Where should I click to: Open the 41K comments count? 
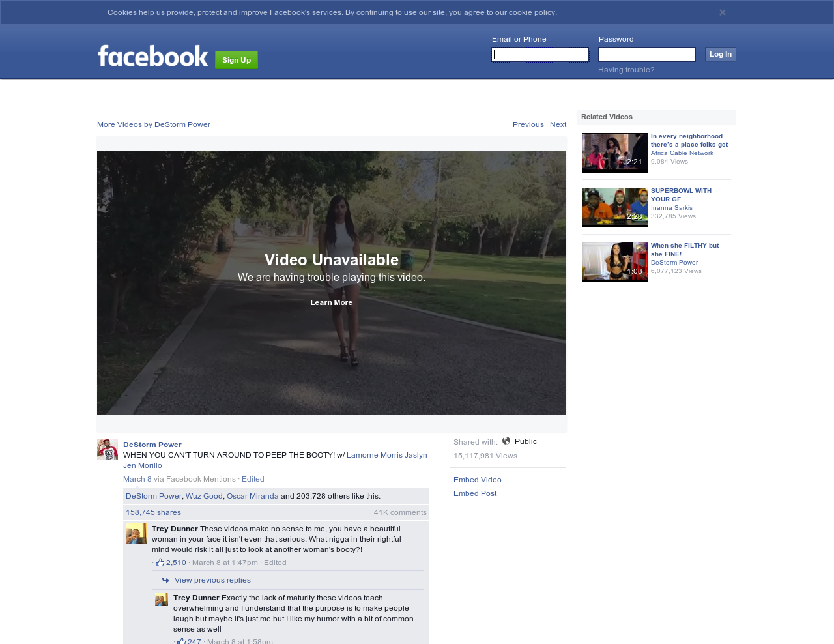tap(400, 512)
